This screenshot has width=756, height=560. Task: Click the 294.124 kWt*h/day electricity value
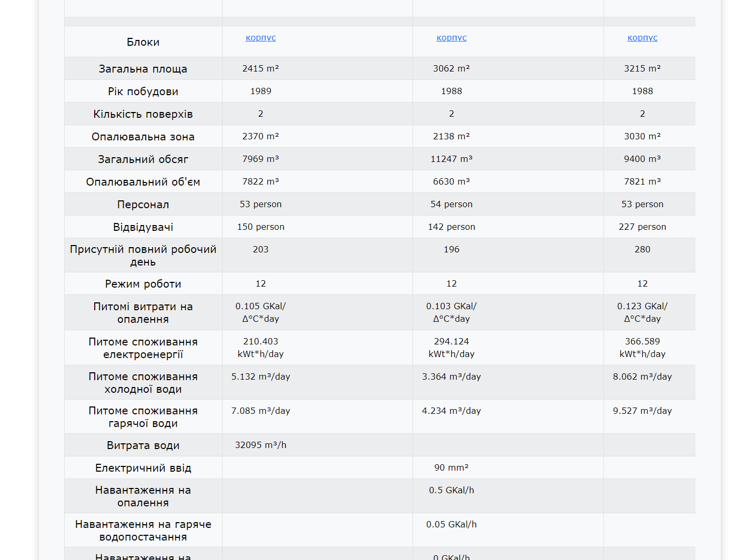tap(451, 348)
